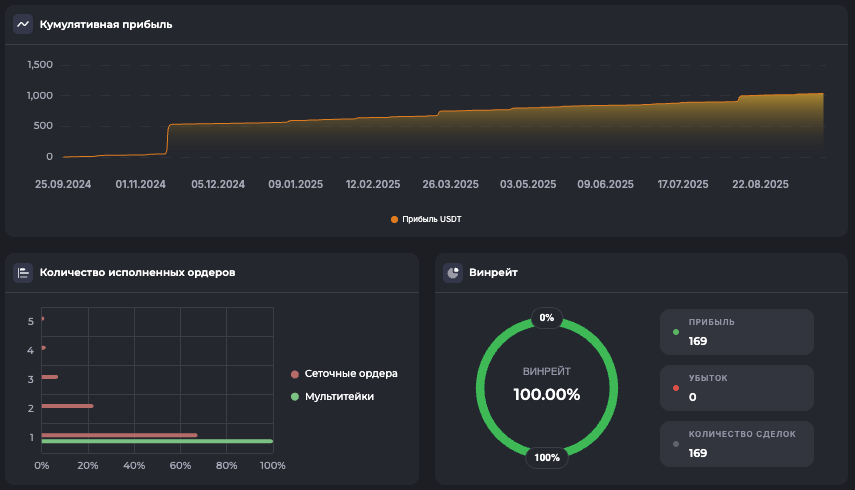Click the orange Прибыль USDT legend marker
The height and width of the screenshot is (490, 855).
[394, 219]
